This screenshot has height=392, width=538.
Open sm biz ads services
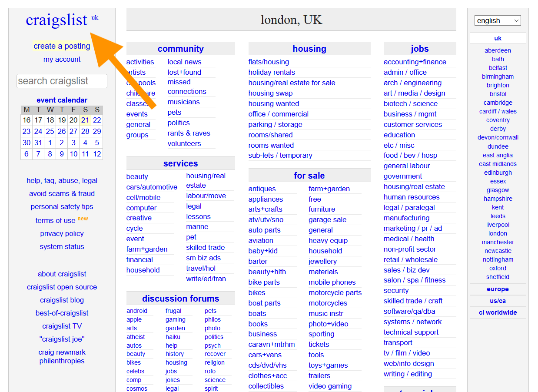(203, 258)
